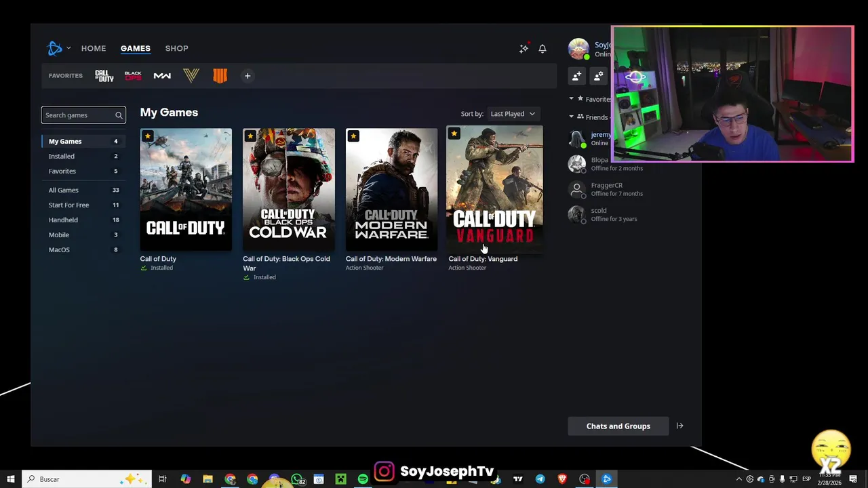The height and width of the screenshot is (488, 868).
Task: Select the GAMES tab
Action: click(136, 48)
